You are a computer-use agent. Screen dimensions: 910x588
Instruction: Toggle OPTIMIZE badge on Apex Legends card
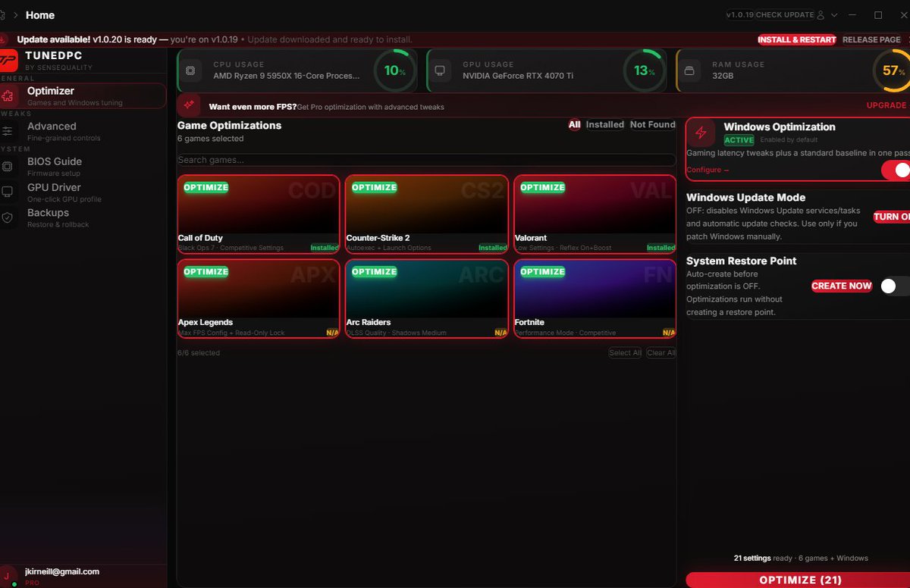[x=206, y=271]
